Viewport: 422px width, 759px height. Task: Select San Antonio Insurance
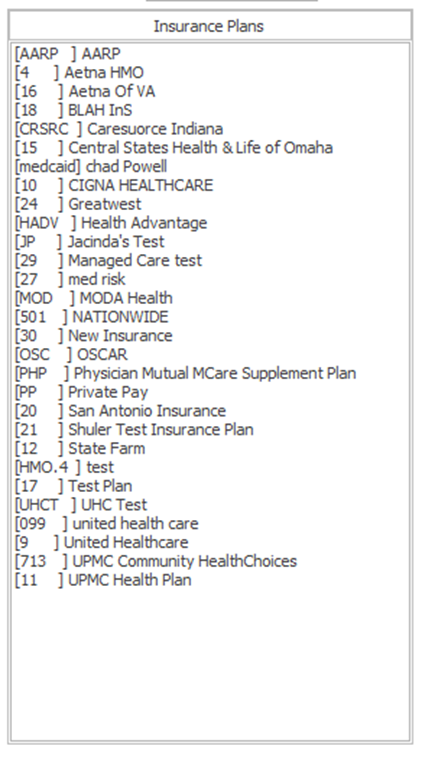tap(121, 411)
